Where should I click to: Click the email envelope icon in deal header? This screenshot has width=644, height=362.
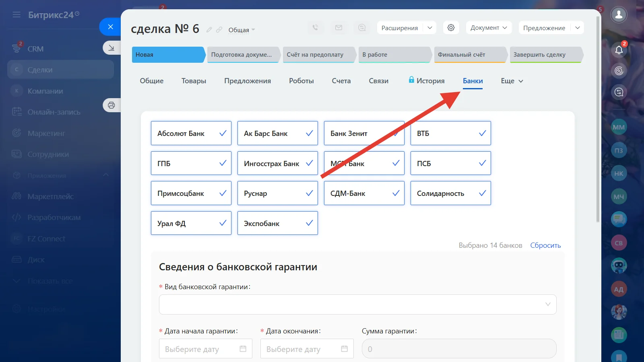point(339,28)
